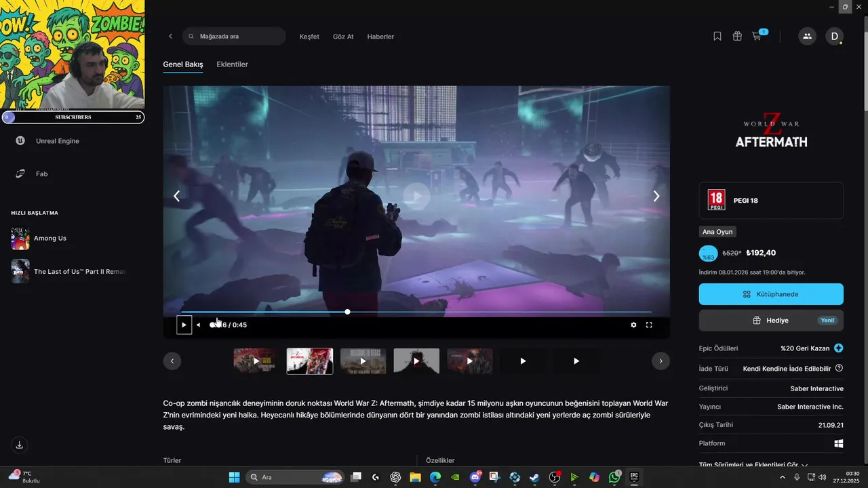Show next media with right arrow

(x=656, y=197)
